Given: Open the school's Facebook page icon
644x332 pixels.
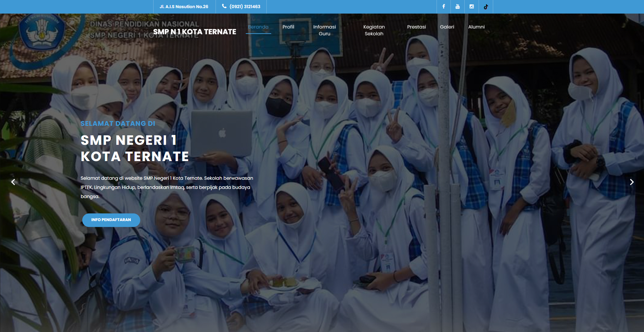Looking at the screenshot, I should pyautogui.click(x=443, y=6).
